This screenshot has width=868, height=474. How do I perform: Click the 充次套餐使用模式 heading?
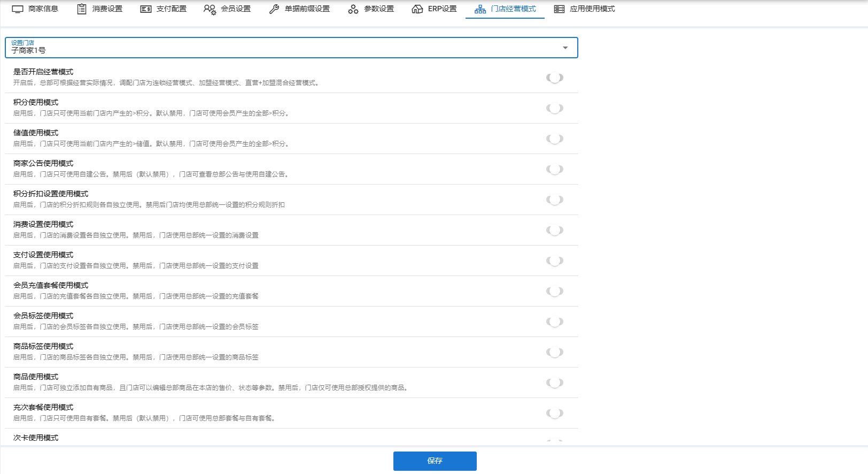pyautogui.click(x=43, y=407)
